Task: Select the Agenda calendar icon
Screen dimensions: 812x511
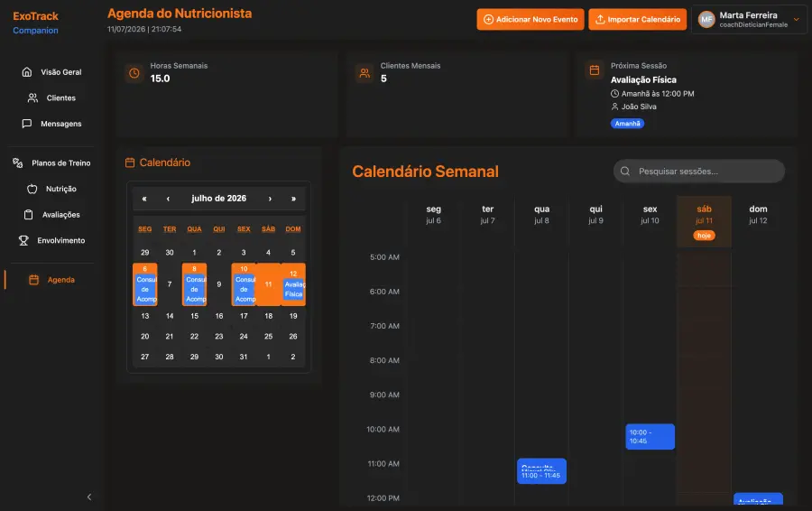Action: [33, 280]
